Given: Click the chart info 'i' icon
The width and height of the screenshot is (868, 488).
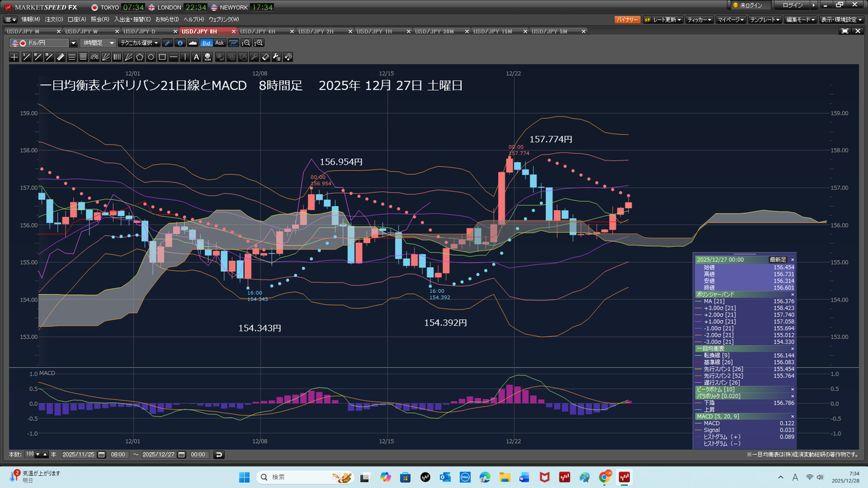Looking at the screenshot, I should (180, 43).
